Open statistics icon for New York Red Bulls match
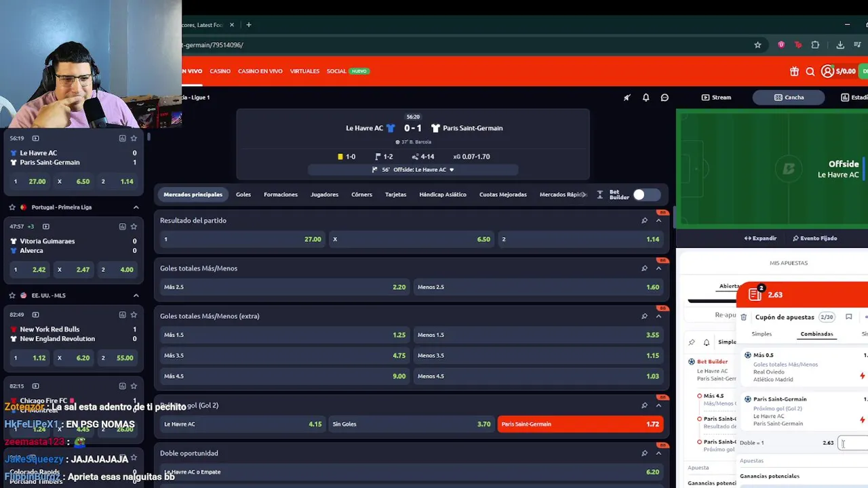Image resolution: width=868 pixels, height=488 pixels. click(123, 314)
